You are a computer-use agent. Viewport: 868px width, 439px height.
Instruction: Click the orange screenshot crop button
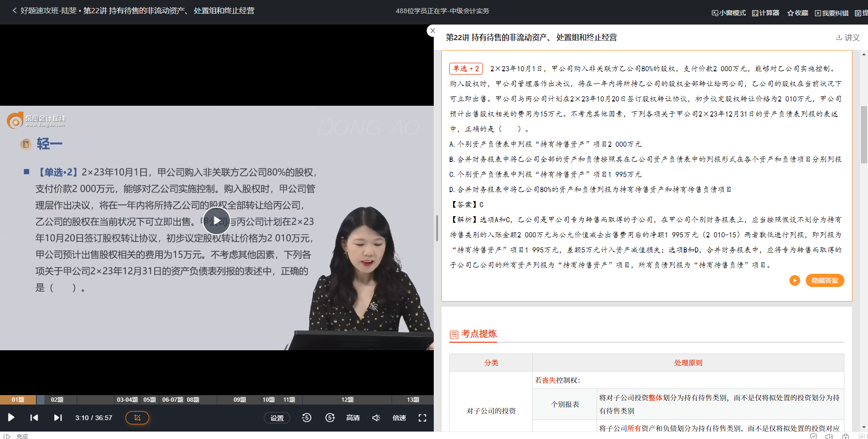[x=137, y=418]
